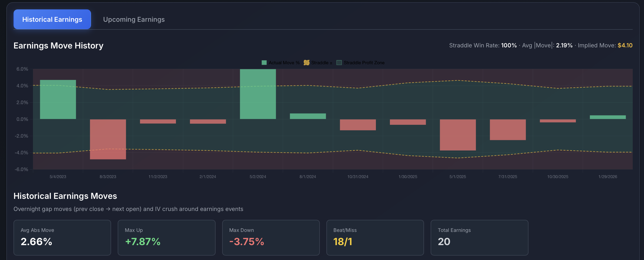Viewport: 644px width, 260px height.
Task: Click the money bag Straddle ± legend icon
Action: [x=306, y=63]
